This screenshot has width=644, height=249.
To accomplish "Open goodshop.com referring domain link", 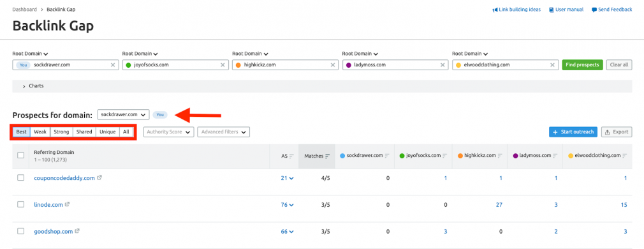I will (x=54, y=232).
